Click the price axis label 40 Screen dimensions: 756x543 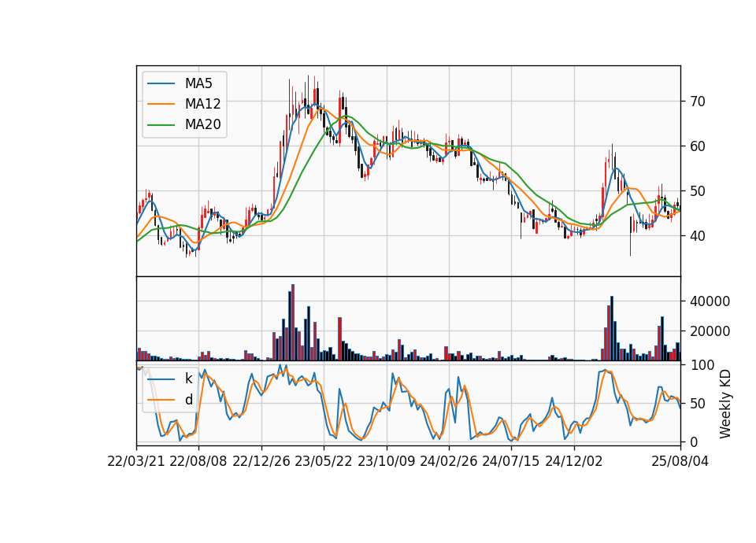pos(698,236)
